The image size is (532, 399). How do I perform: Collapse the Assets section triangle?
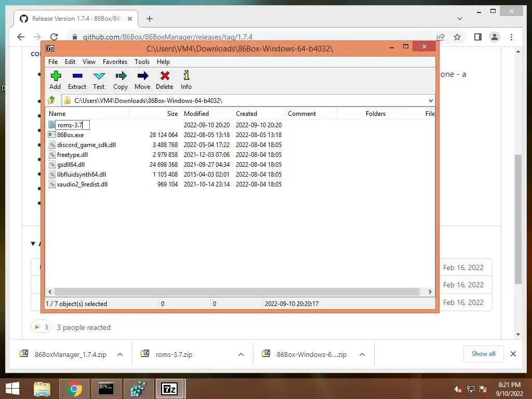33,244
